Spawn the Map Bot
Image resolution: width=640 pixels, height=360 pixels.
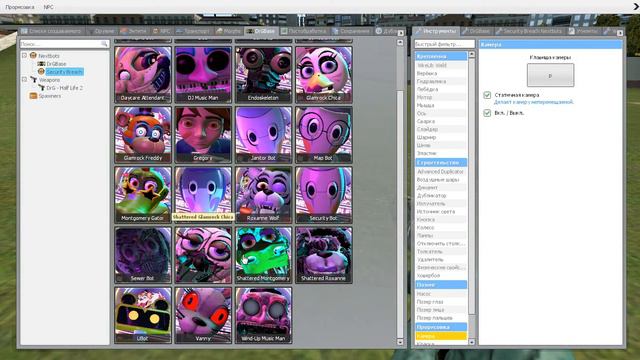pyautogui.click(x=324, y=134)
